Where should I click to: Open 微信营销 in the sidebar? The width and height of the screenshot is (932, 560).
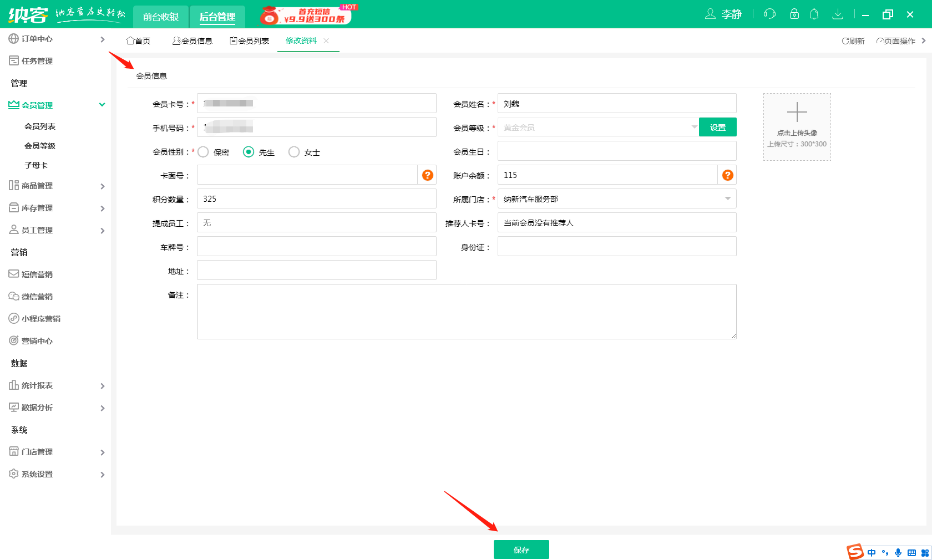click(38, 296)
